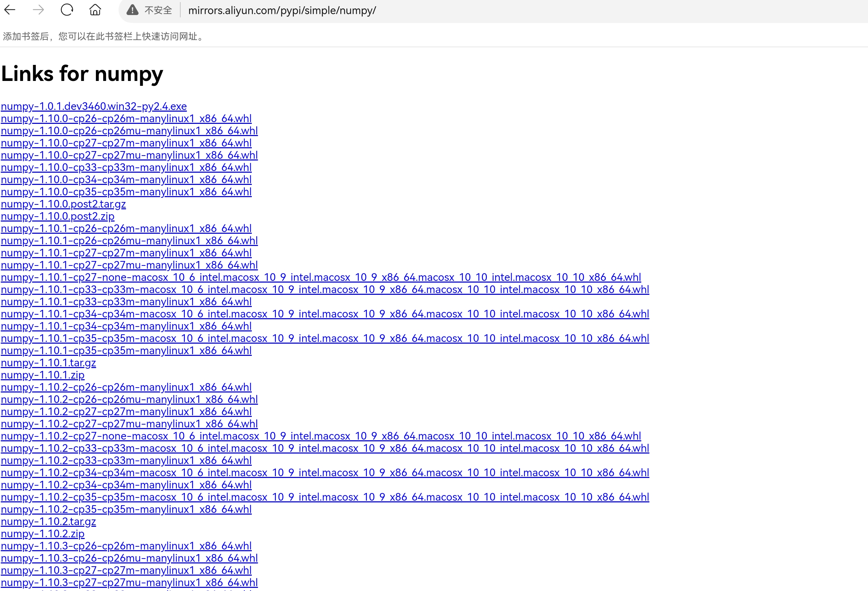Download numpy-1.10.2.zip
The height and width of the screenshot is (591, 868).
(43, 534)
